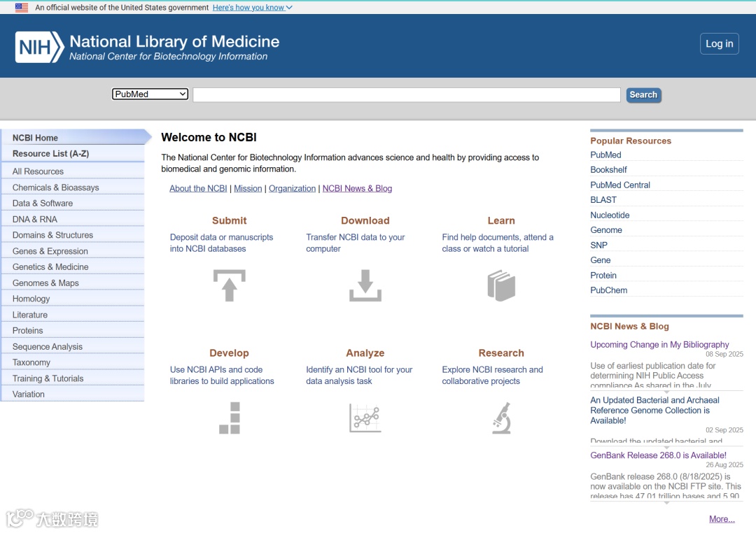Open PubChem resource link
Screen dimensions: 756x533
pos(608,290)
